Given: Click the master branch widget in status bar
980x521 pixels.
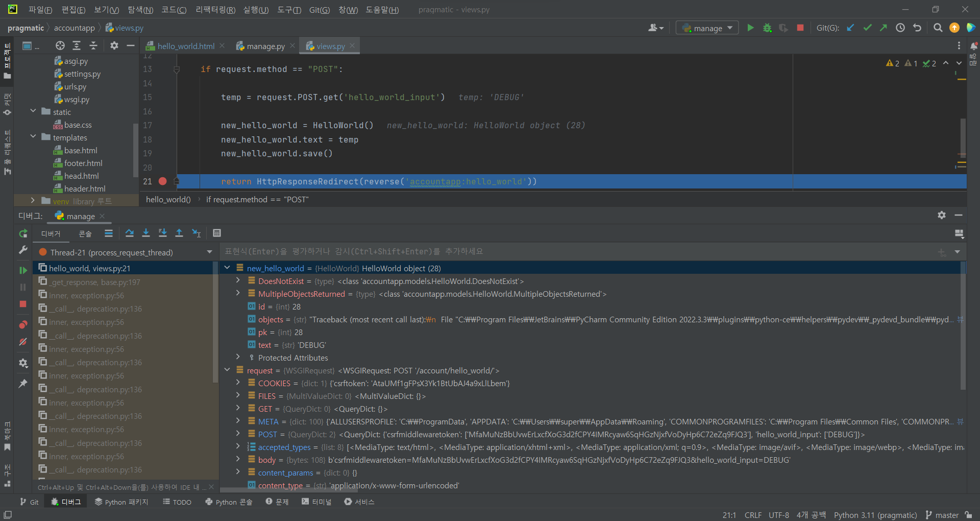Looking at the screenshot, I should (x=946, y=515).
